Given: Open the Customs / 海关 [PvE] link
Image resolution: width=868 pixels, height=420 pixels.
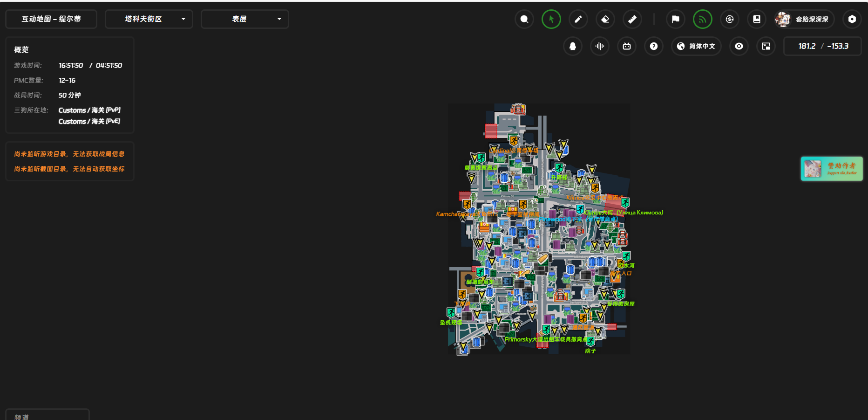Looking at the screenshot, I should tap(89, 121).
